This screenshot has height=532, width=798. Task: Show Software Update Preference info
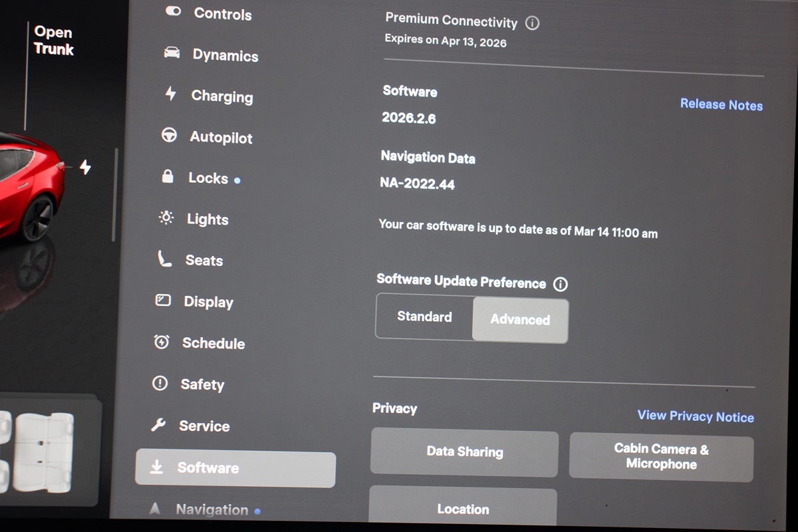click(561, 285)
